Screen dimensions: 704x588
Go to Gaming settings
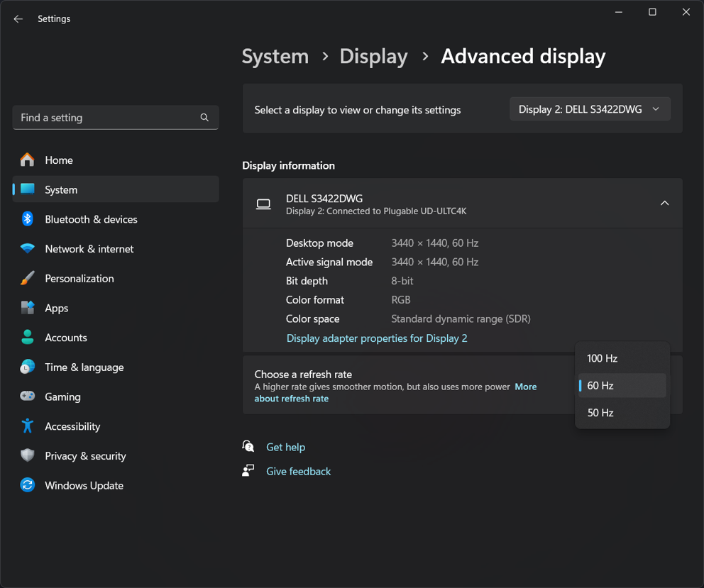[62, 396]
